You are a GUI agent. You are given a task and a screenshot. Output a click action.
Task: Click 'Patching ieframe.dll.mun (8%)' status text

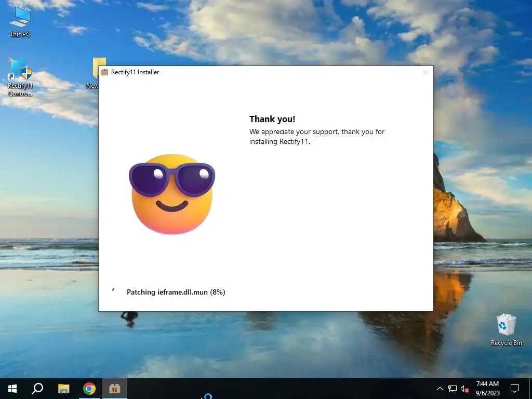[x=176, y=292]
